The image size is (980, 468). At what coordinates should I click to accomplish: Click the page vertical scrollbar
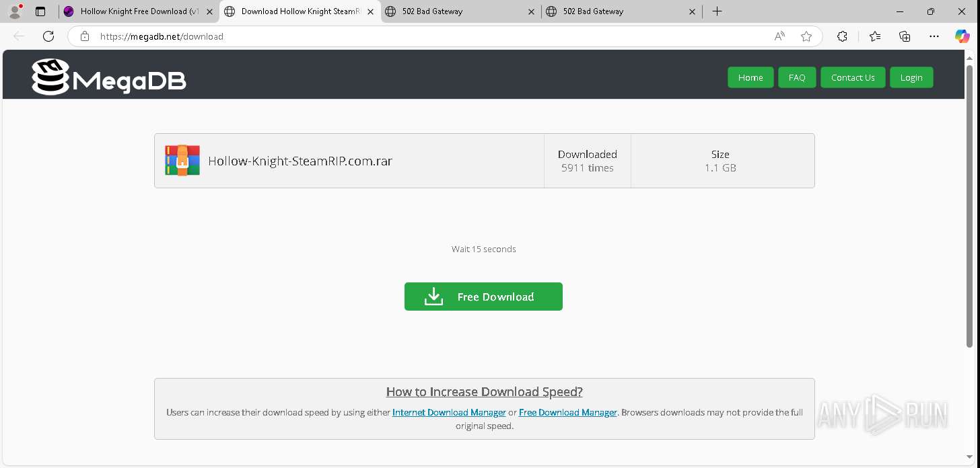pyautogui.click(x=970, y=206)
